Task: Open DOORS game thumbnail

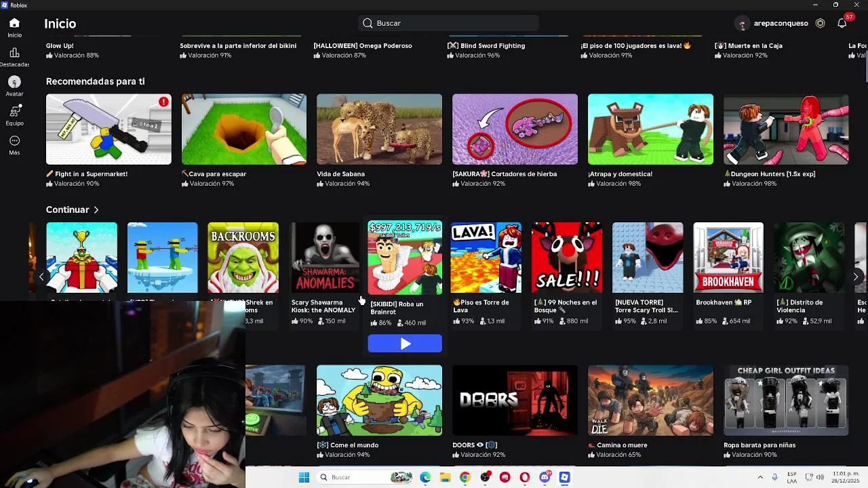Action: coord(515,401)
